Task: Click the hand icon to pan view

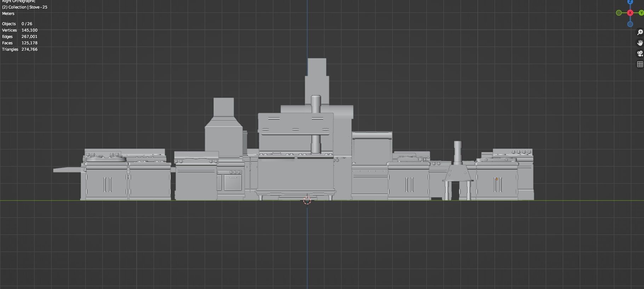Action: [640, 43]
